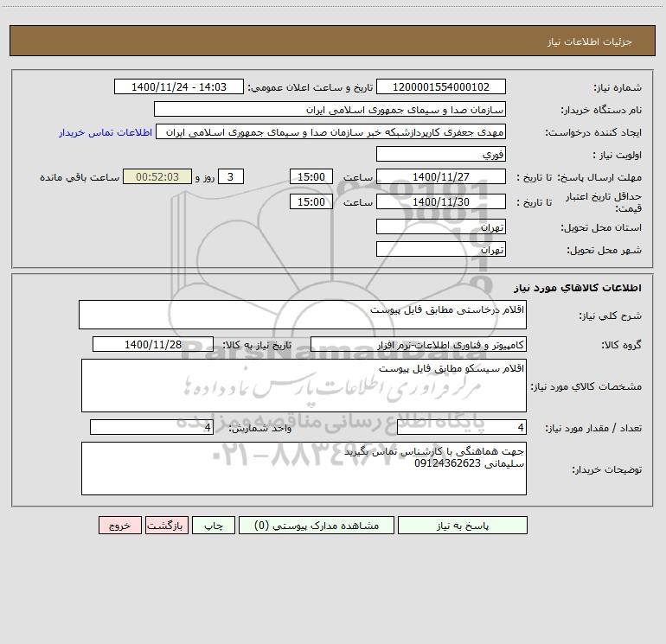Select the need number field 1200001554000102

pyautogui.click(x=441, y=87)
